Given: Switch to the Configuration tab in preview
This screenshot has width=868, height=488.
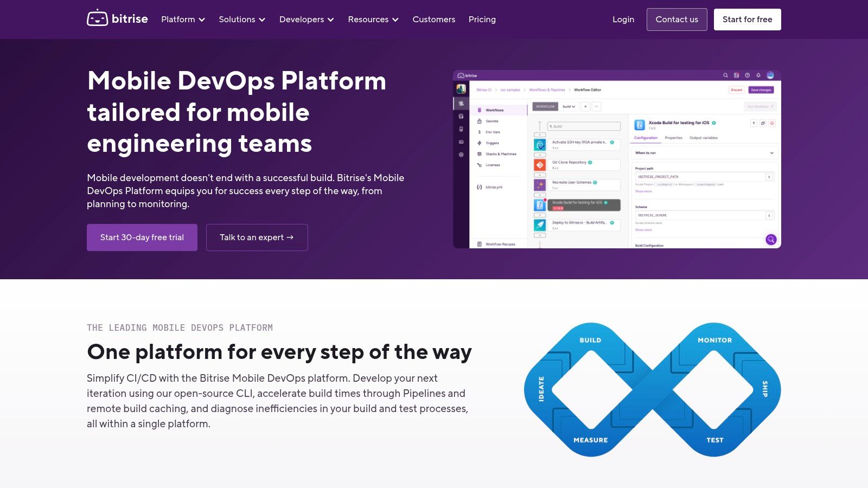Looking at the screenshot, I should point(646,138).
